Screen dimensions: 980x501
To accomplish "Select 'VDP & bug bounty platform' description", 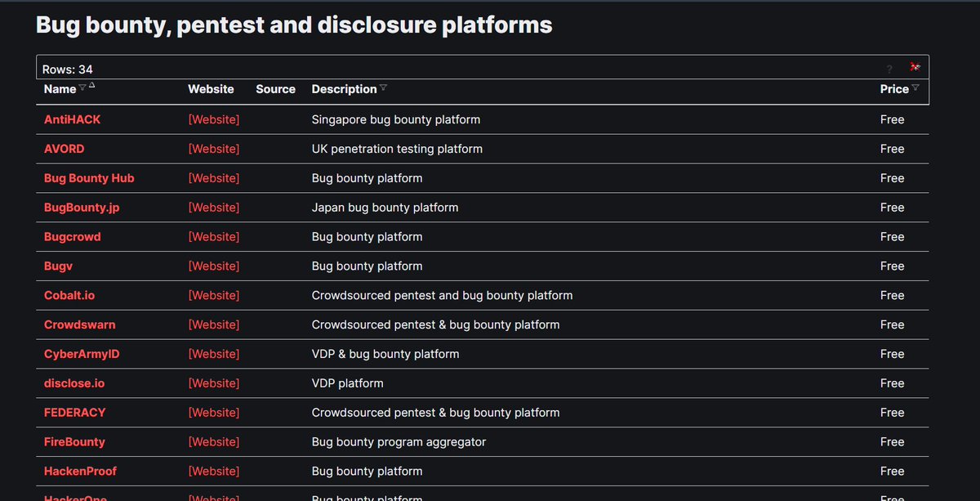I will click(x=385, y=354).
